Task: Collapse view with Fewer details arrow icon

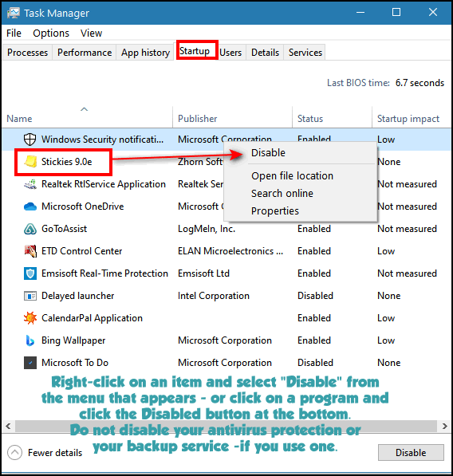Action: click(14, 453)
